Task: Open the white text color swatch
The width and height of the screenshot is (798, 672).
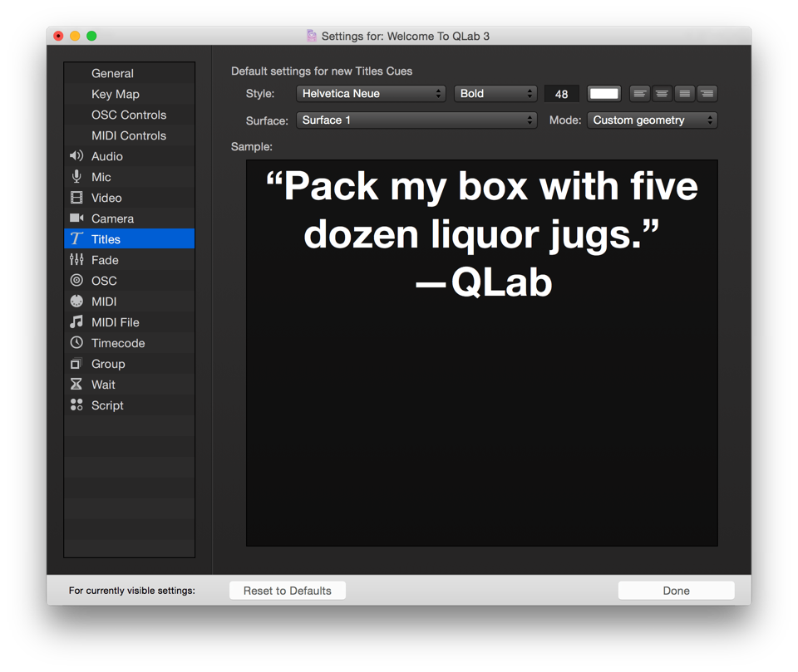Action: pos(603,94)
